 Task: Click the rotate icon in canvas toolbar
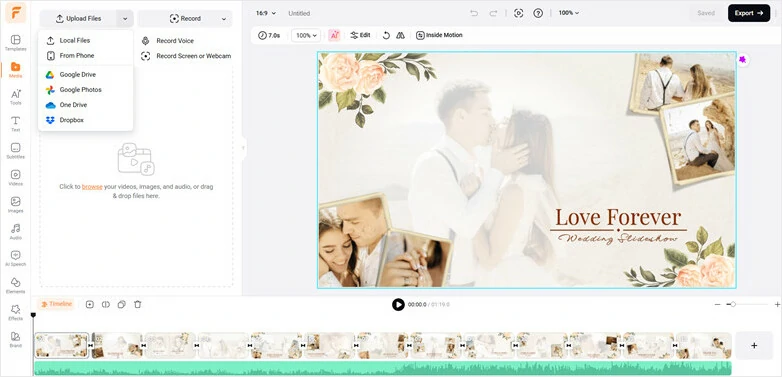386,35
